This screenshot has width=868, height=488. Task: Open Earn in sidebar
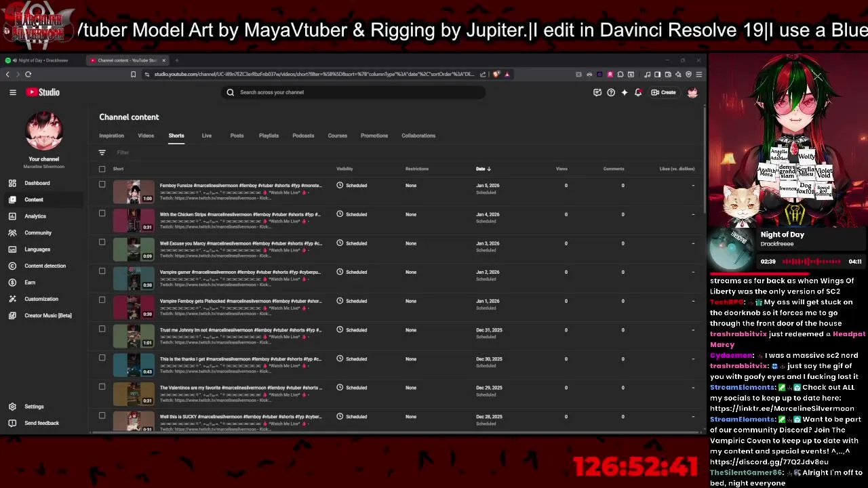30,282
